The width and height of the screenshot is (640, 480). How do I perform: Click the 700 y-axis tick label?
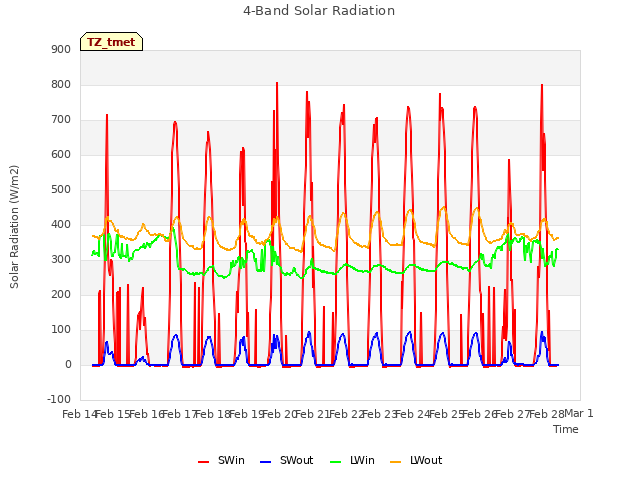[x=61, y=120]
